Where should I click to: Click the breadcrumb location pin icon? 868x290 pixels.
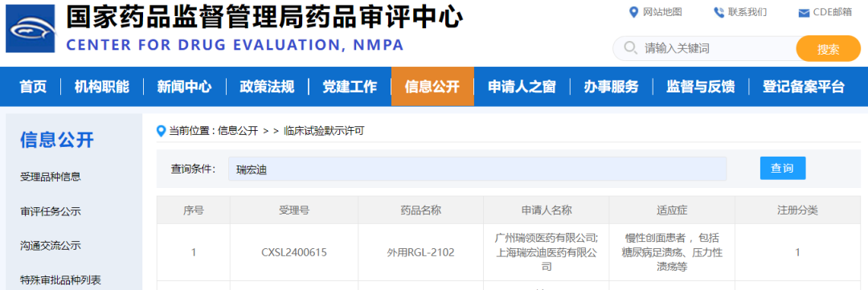pyautogui.click(x=161, y=131)
